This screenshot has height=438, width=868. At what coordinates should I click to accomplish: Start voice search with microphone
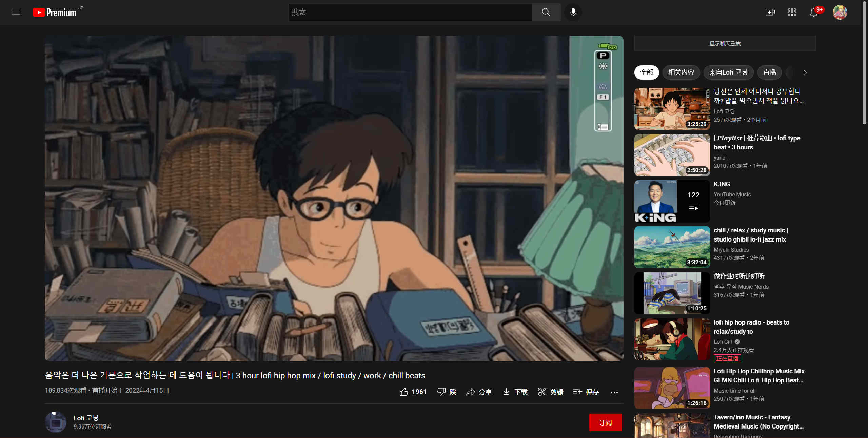coord(573,12)
